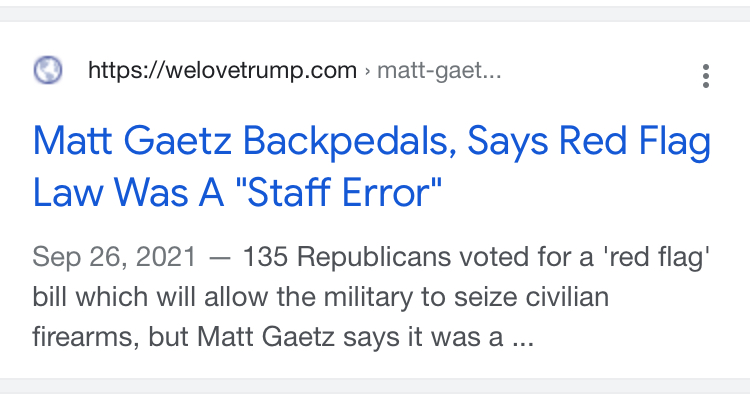
Task: Click the breadcrumb chevron after the domain
Action: coord(367,71)
